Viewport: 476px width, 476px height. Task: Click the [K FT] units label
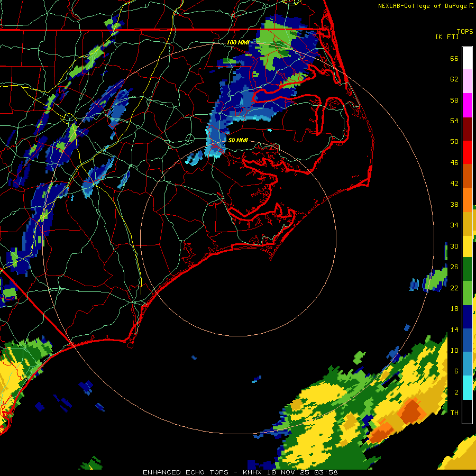click(x=447, y=36)
